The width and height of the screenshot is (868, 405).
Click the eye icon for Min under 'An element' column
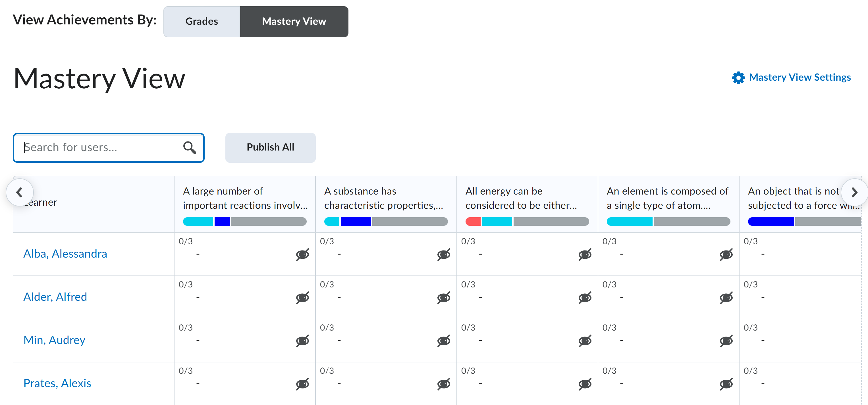[x=726, y=341]
